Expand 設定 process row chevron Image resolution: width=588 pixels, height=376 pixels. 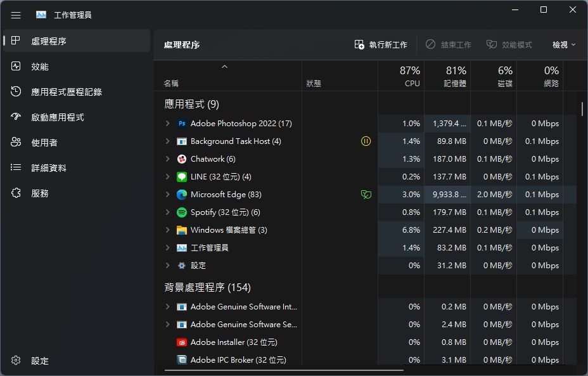(168, 266)
